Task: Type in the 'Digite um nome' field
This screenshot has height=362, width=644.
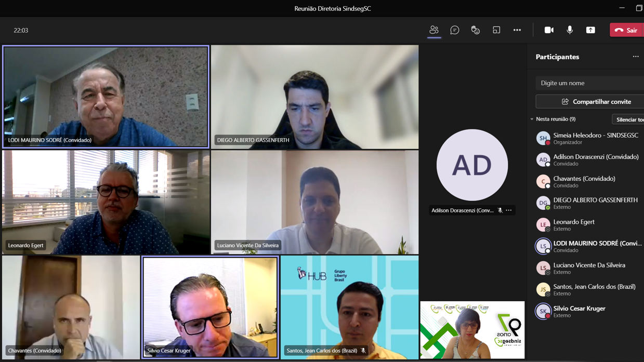Action: [x=589, y=83]
